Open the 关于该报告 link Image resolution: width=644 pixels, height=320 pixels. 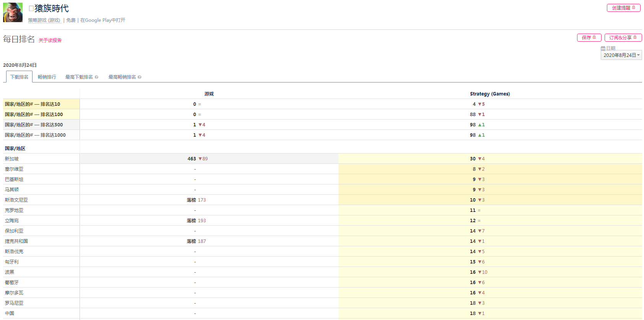coord(50,40)
